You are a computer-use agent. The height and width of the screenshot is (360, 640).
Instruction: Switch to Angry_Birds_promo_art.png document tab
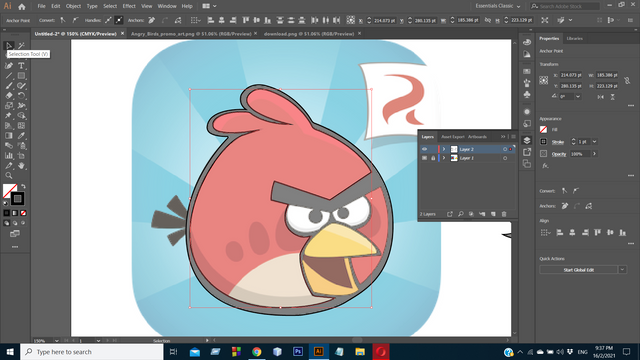point(191,34)
